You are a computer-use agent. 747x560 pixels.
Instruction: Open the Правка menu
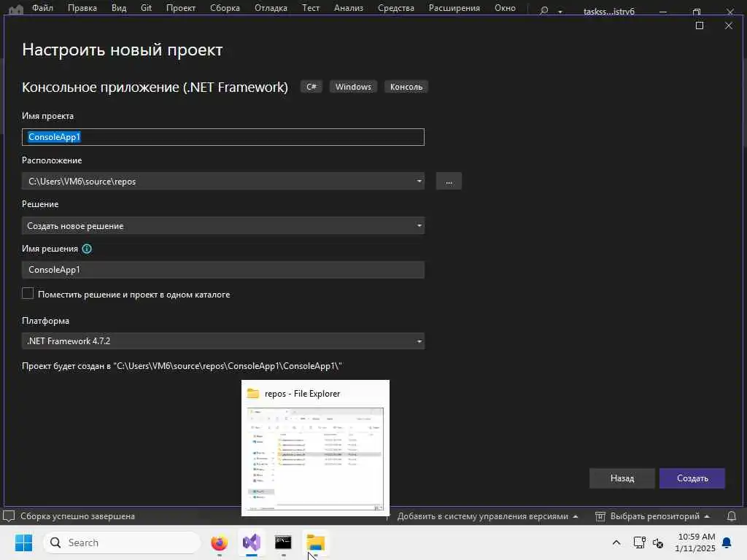(82, 8)
